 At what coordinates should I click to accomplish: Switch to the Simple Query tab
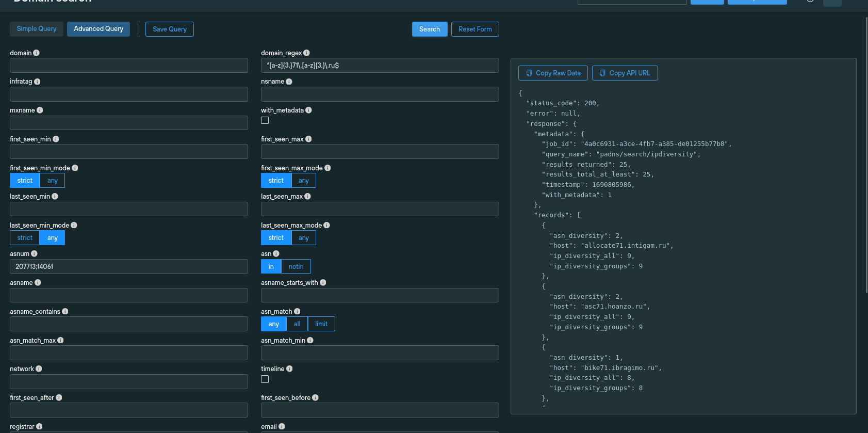[37, 29]
